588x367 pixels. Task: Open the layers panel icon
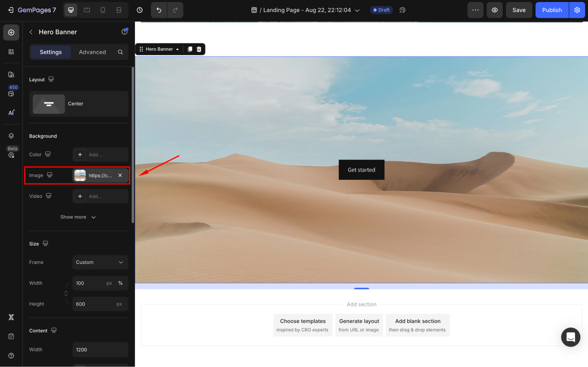coord(11,136)
